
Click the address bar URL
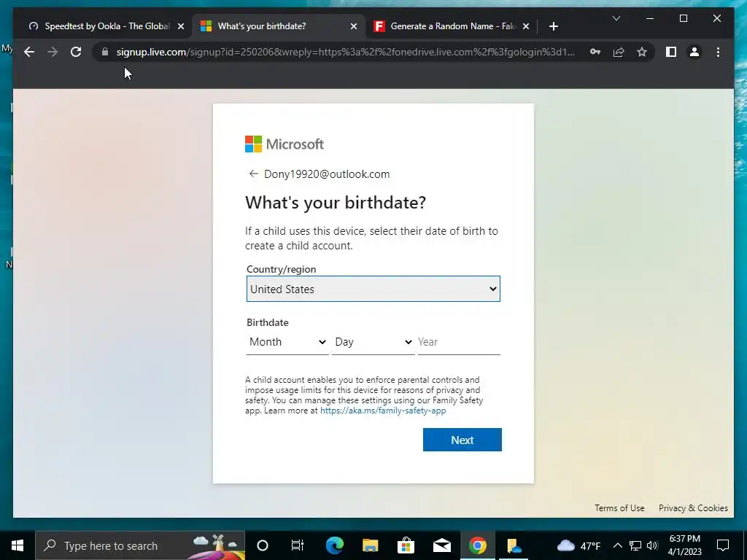click(x=345, y=52)
